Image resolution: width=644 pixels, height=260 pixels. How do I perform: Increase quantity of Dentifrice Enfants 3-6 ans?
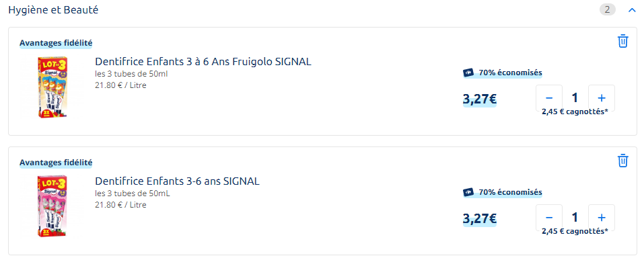[x=602, y=218]
